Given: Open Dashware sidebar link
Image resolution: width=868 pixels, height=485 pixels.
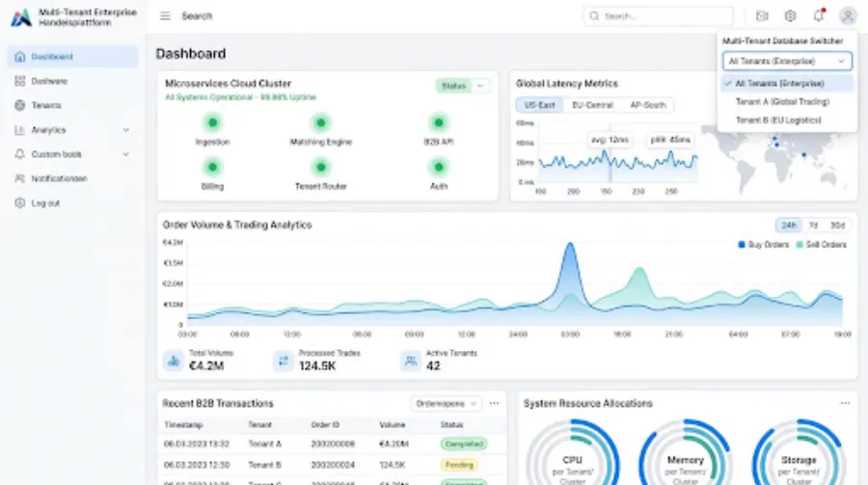Looking at the screenshot, I should (x=73, y=81).
